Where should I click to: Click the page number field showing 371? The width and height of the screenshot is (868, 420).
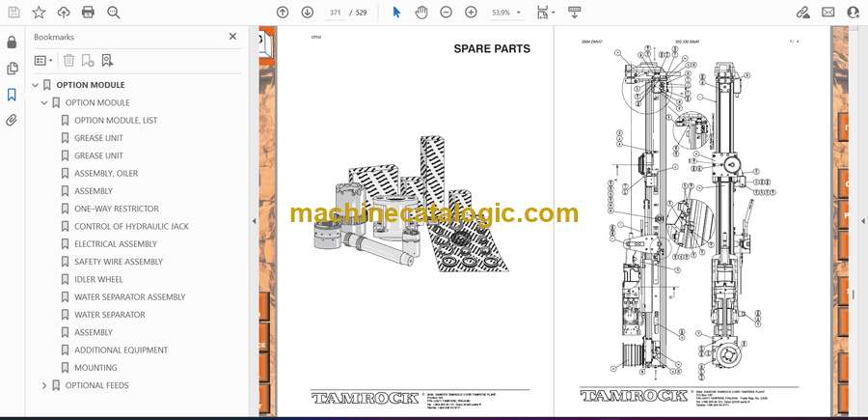[335, 13]
